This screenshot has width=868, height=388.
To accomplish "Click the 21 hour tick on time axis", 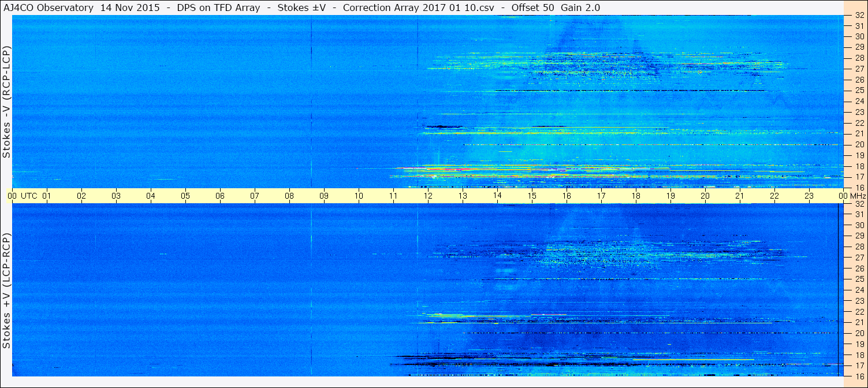I will click(740, 196).
